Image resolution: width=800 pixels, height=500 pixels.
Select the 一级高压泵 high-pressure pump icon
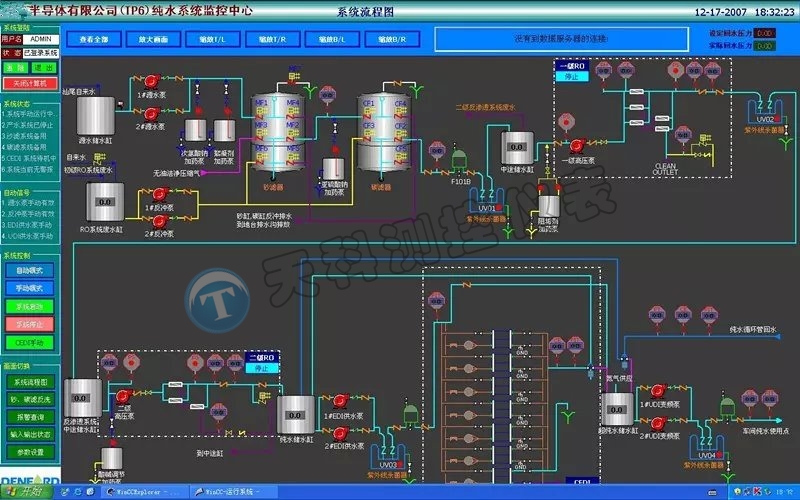pyautogui.click(x=576, y=143)
